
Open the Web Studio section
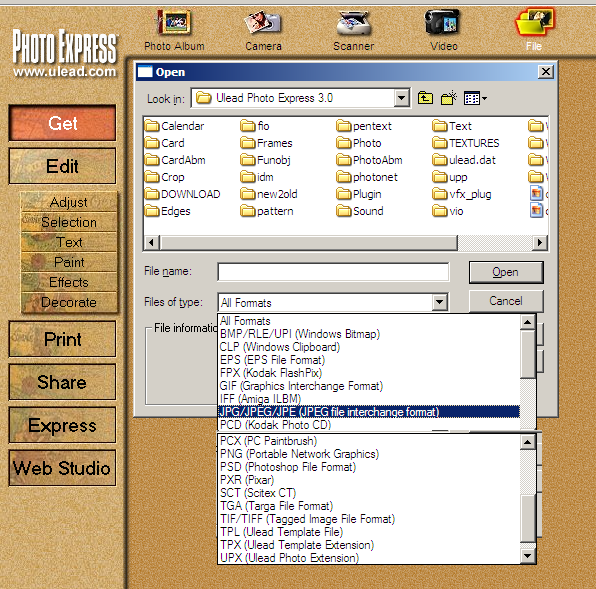(x=62, y=468)
